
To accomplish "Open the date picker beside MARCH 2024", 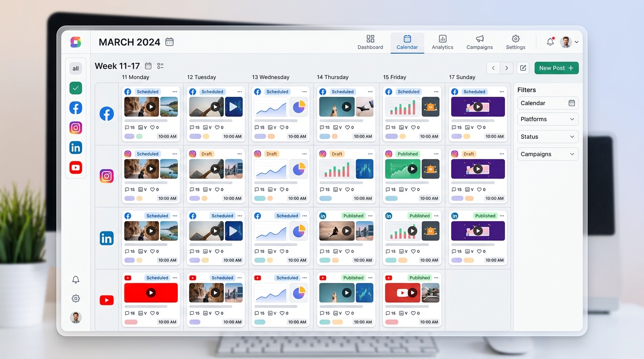I will (x=169, y=42).
